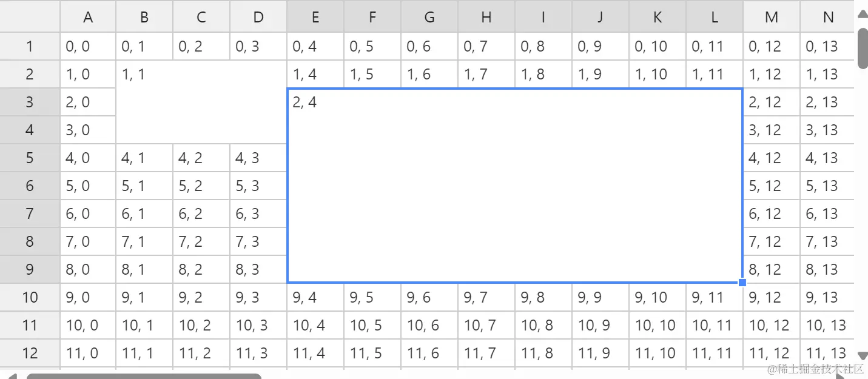Select row 10 header
This screenshot has height=379, width=868.
30,297
